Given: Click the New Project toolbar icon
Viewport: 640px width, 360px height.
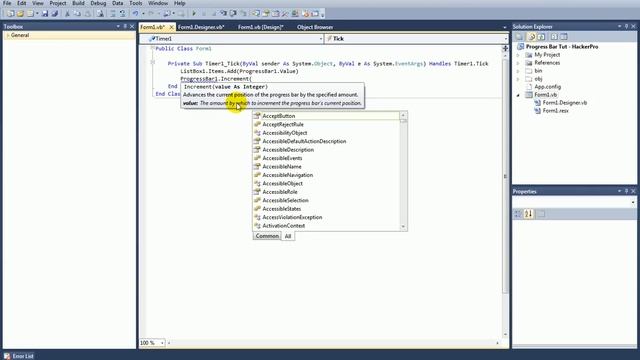Looking at the screenshot, I should click(x=10, y=13).
